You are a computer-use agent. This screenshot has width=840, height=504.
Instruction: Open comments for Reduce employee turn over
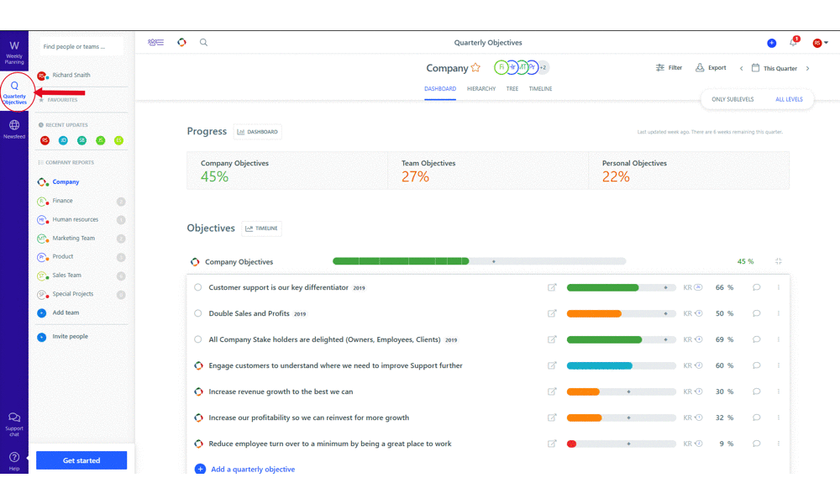click(x=757, y=444)
